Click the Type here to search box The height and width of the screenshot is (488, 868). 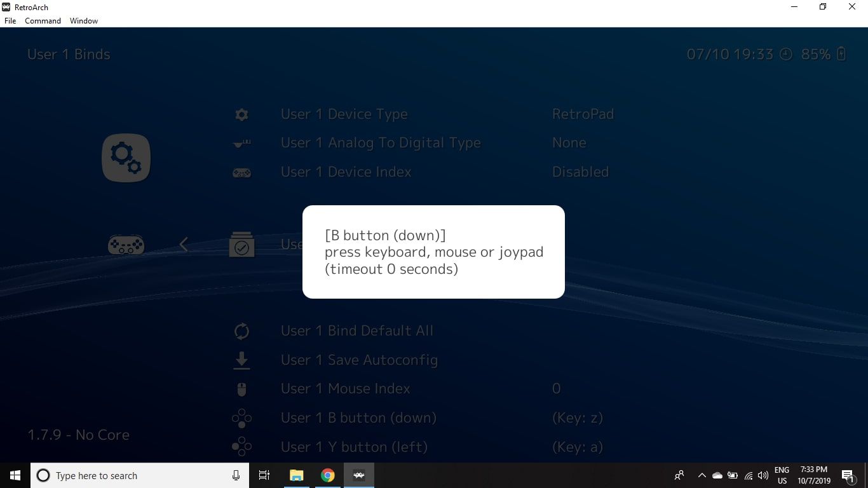tap(140, 475)
